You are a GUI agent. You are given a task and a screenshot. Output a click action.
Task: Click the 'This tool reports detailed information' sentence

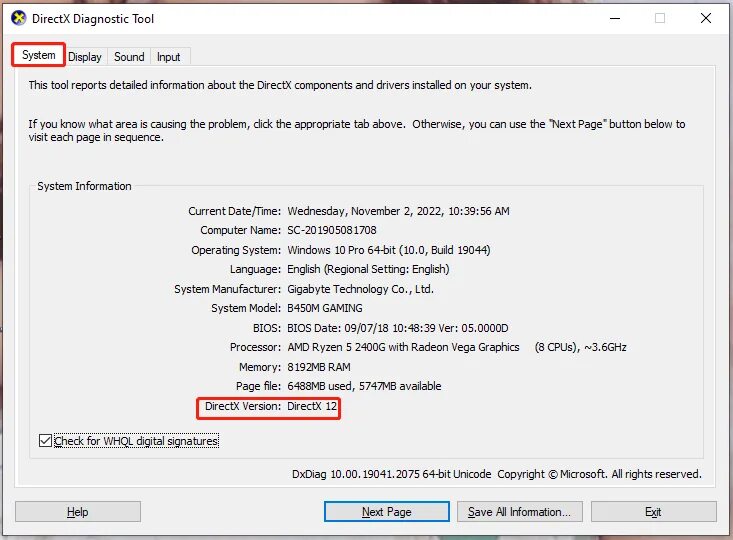[280, 85]
